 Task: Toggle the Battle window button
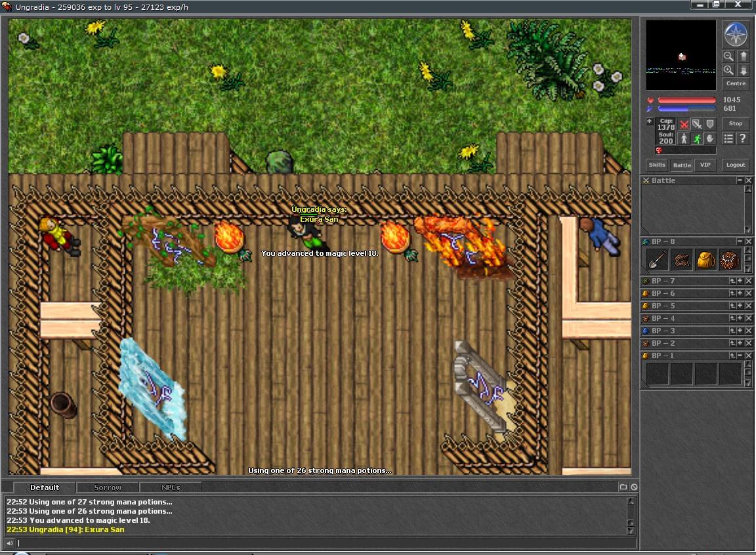(682, 165)
